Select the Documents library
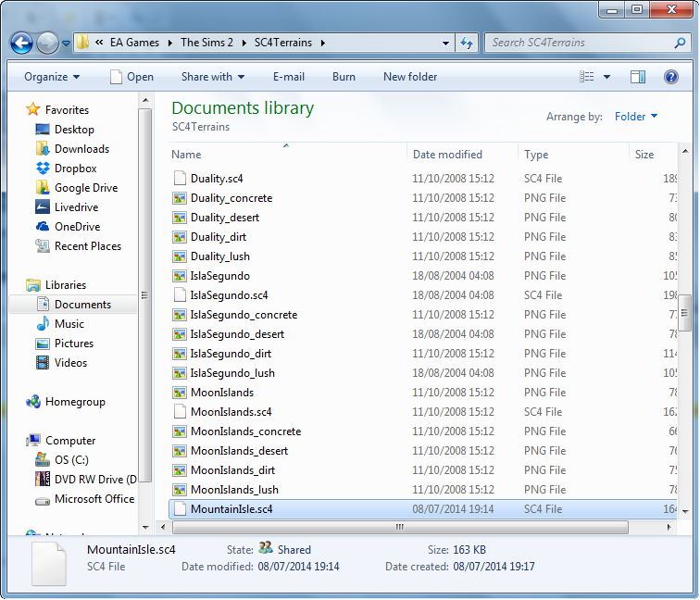 click(73, 305)
